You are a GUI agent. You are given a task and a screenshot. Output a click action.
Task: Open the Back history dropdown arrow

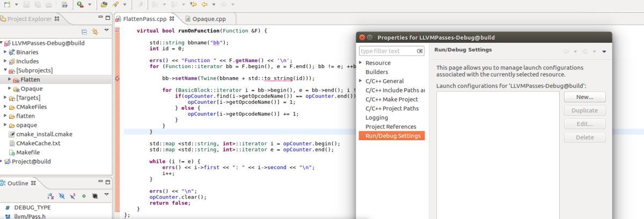(214, 5)
